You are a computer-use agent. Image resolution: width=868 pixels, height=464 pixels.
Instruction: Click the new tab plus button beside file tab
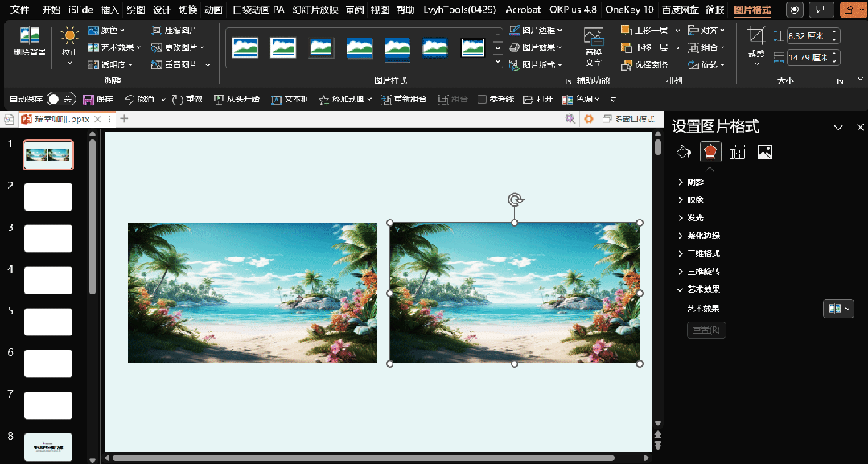[124, 118]
